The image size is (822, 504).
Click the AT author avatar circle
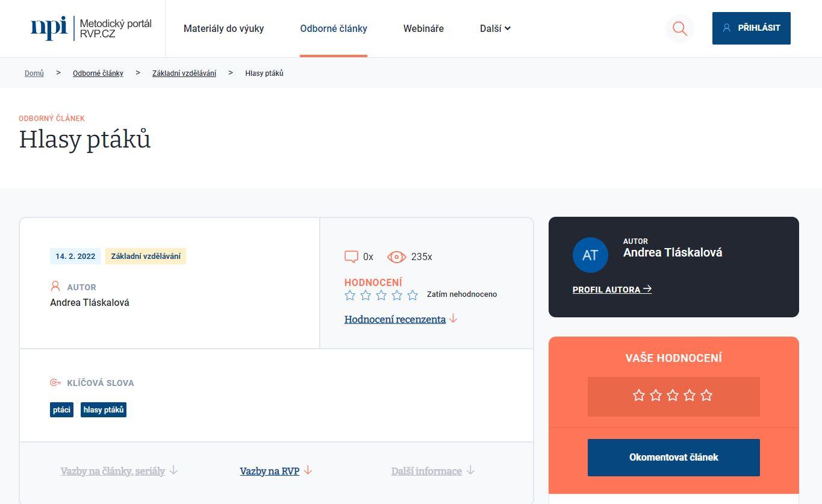(590, 255)
